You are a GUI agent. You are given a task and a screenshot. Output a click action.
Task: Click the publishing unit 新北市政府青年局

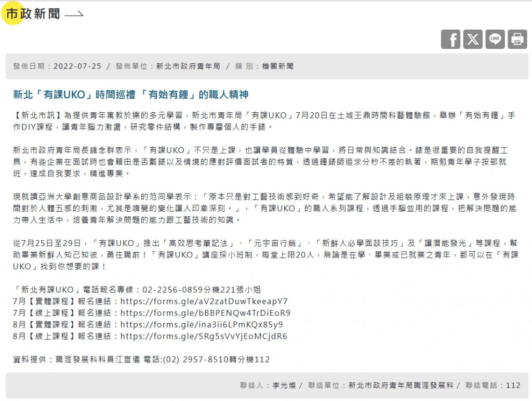tap(188, 67)
